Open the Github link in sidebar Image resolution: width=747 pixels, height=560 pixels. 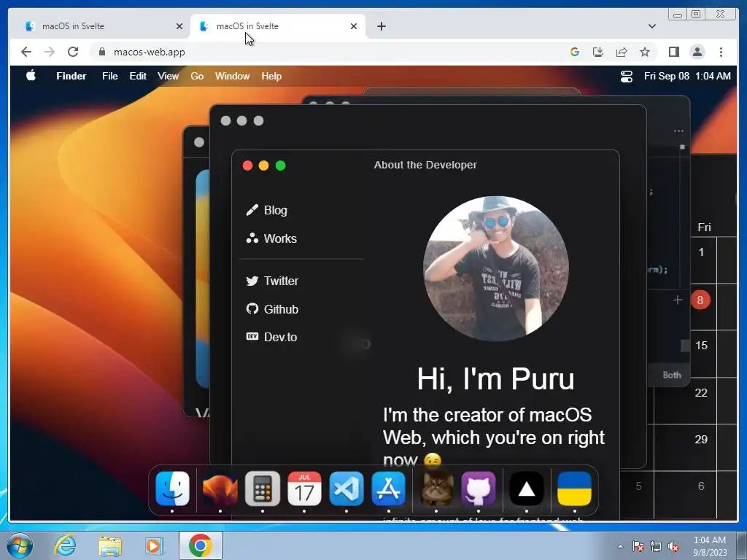point(273,309)
